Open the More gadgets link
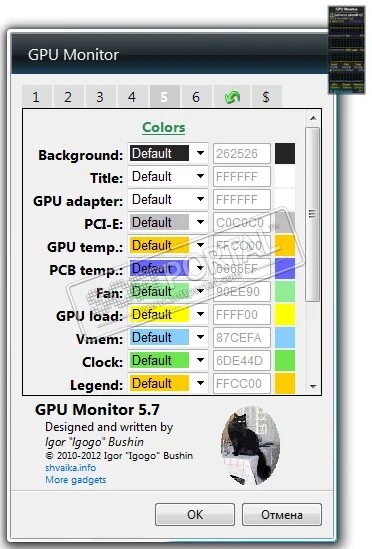Image resolution: width=372 pixels, height=549 pixels. pos(76,480)
